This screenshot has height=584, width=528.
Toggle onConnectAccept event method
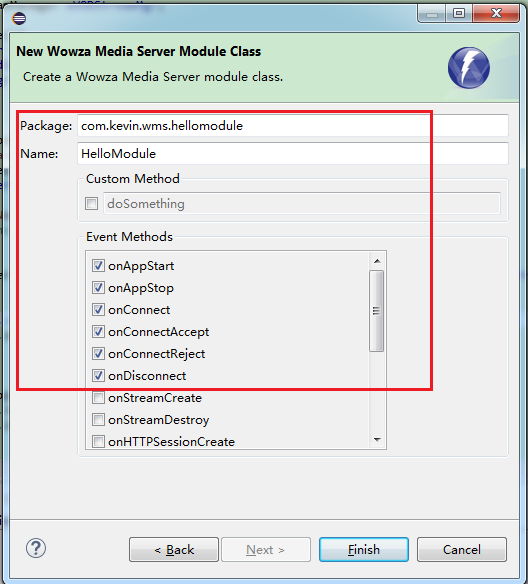(98, 332)
